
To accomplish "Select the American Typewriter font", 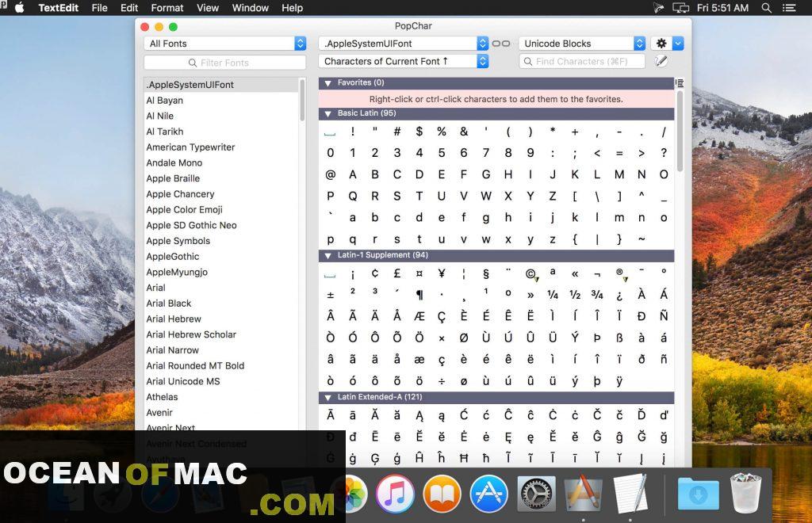I will point(190,147).
